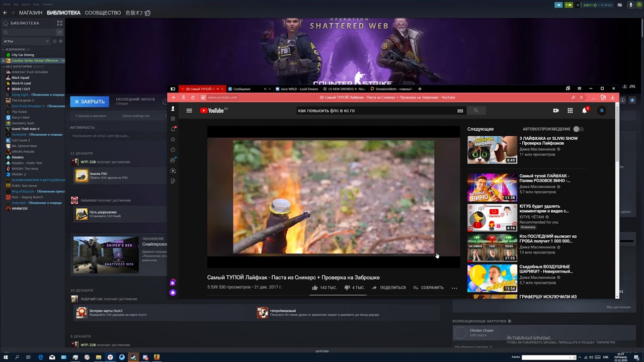Collapse 'БЕЗ КАТЕГОРИИ' section in Steam library
The height and width of the screenshot is (362, 644).
(x=4, y=66)
